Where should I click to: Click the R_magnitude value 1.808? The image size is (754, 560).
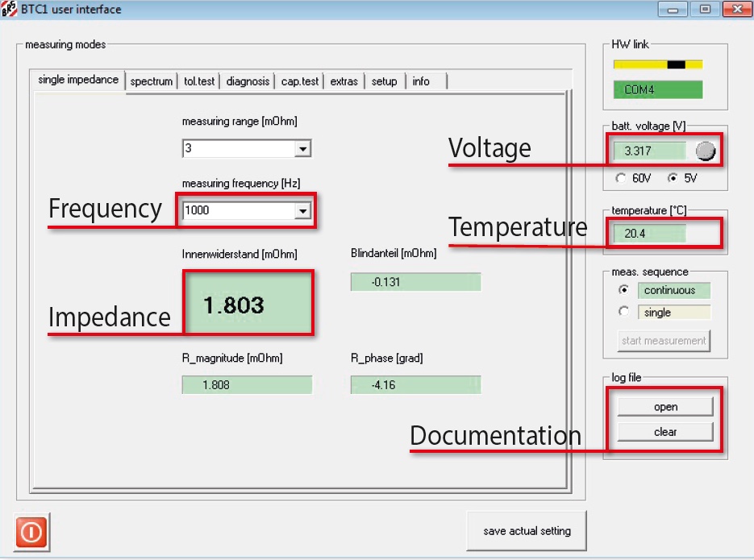tap(247, 384)
